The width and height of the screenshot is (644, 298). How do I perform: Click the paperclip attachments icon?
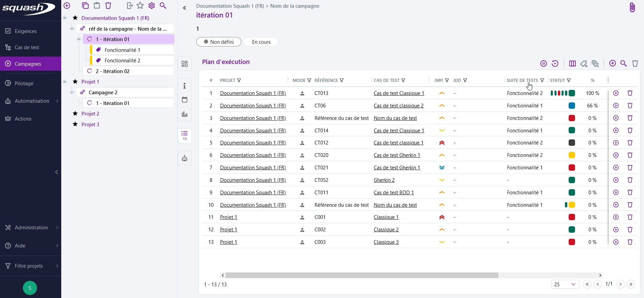(x=632, y=7)
